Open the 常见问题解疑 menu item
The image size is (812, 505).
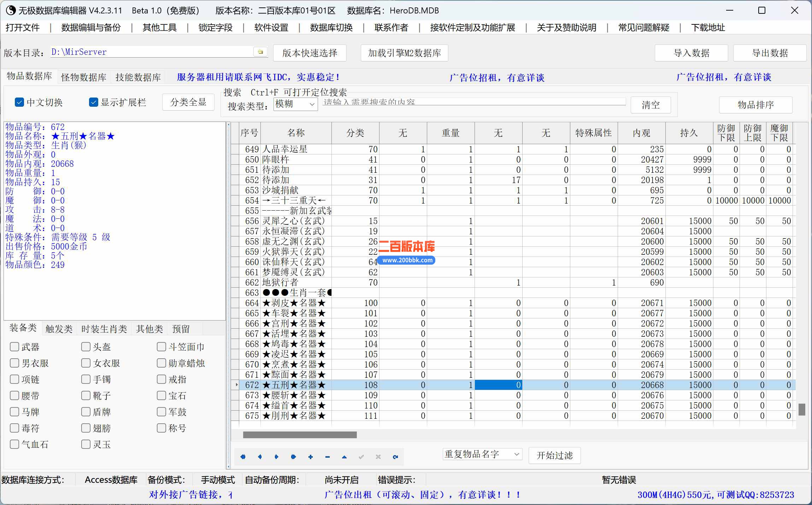tap(644, 28)
